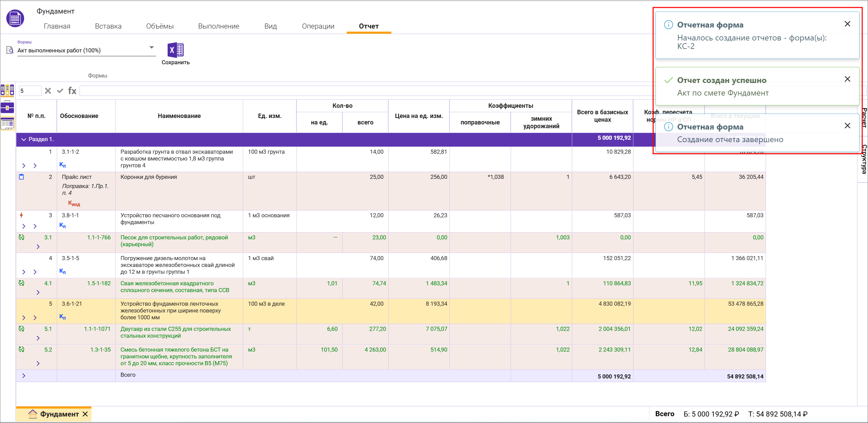Select the table view sidebar icon

coord(7,123)
